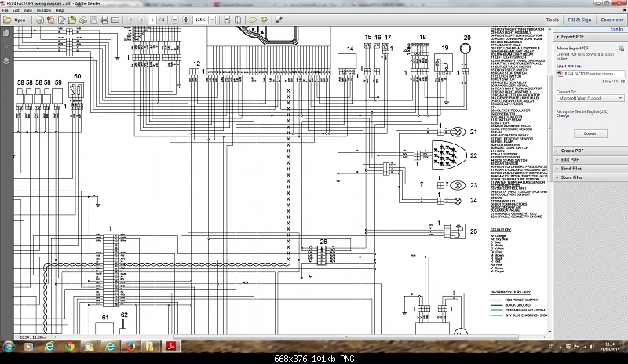
Task: Click the Fit Width scrolling icon
Action: pos(227,20)
